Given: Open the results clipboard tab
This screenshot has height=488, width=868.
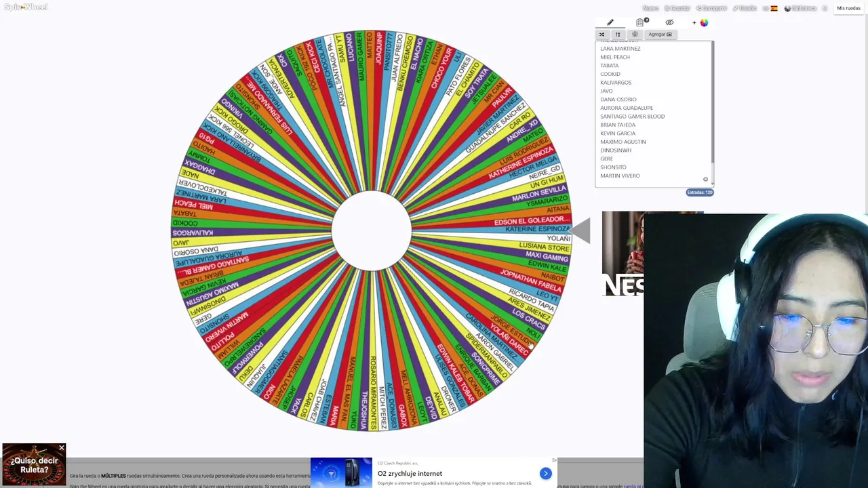Looking at the screenshot, I should click(x=640, y=22).
